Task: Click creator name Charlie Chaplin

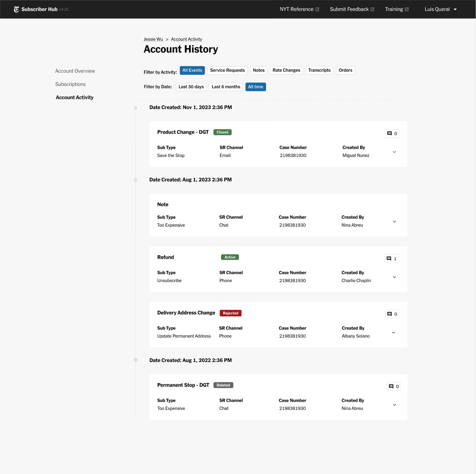Action: [x=356, y=280]
